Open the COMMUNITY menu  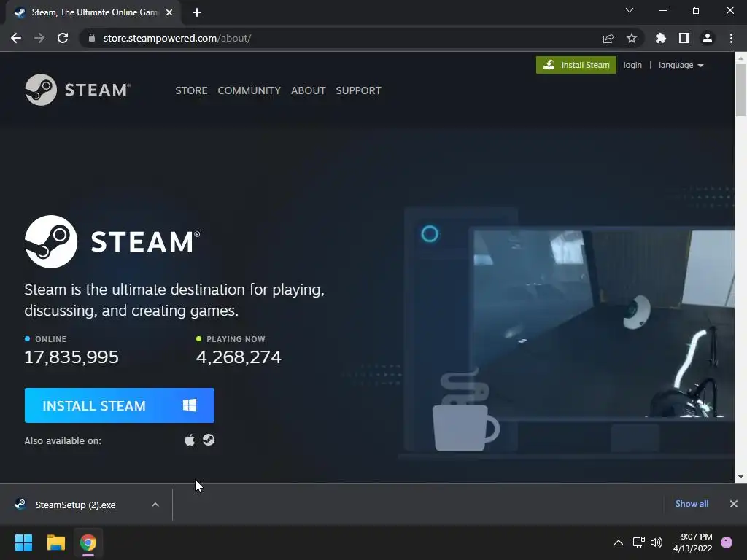pyautogui.click(x=249, y=90)
